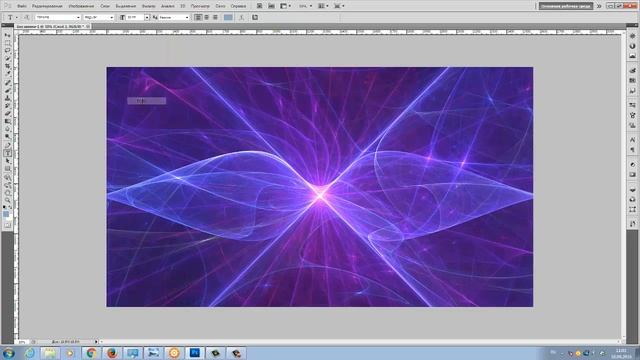
Task: Select the Horizontal Type tool
Action: point(7,153)
